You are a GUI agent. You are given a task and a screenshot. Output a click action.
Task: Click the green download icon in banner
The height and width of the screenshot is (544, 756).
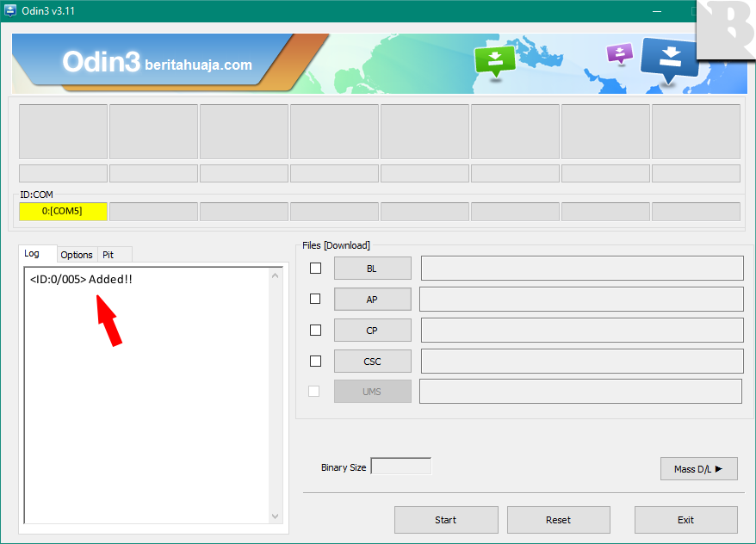494,59
